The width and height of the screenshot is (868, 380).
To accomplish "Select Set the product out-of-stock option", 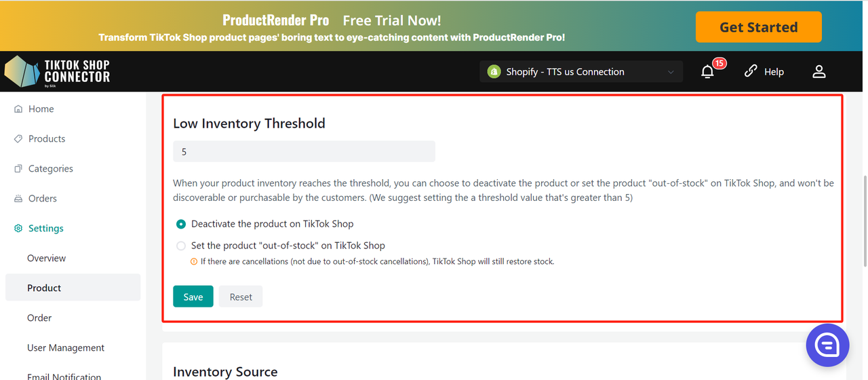I will 181,246.
